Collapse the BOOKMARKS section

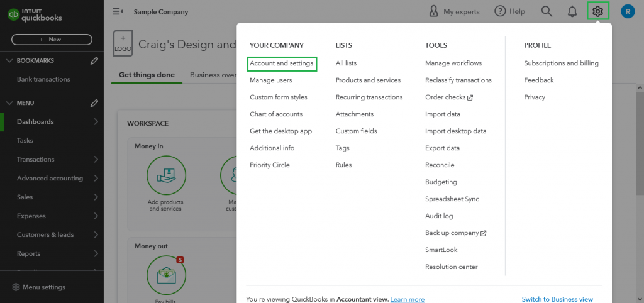pyautogui.click(x=10, y=61)
